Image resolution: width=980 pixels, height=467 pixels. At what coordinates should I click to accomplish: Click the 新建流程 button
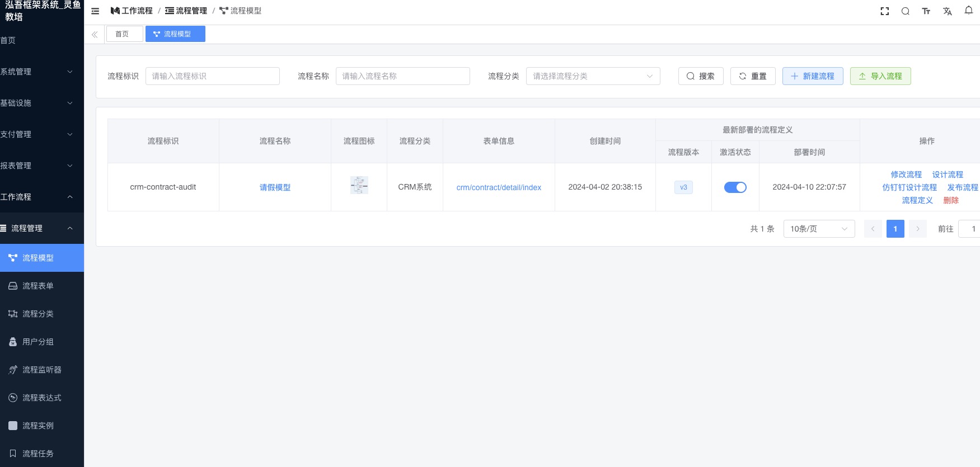click(813, 76)
